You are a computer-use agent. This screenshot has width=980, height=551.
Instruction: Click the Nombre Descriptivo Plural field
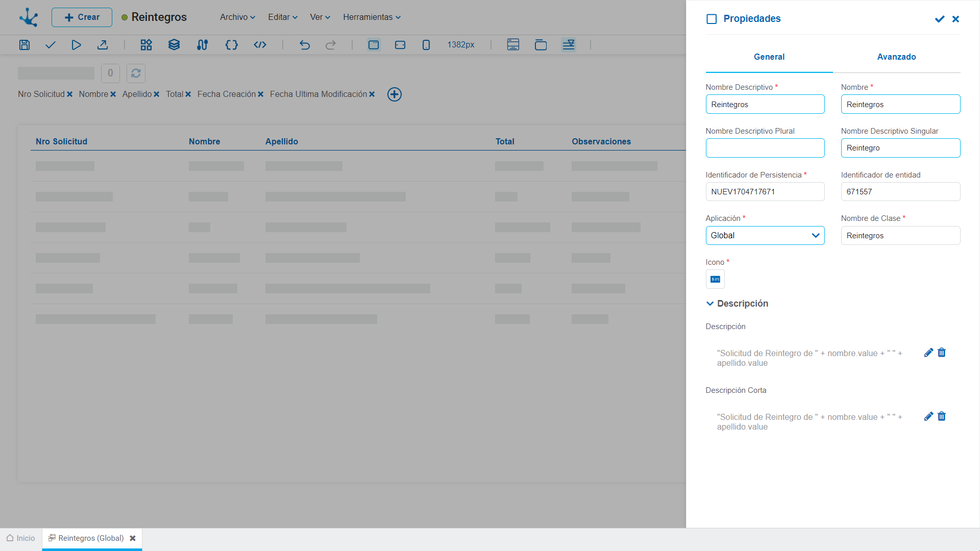(x=765, y=148)
